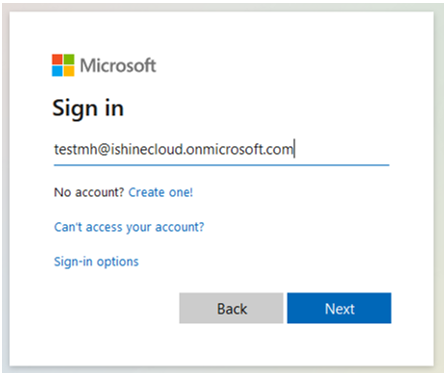Click the green square of Microsoft logo

(69, 59)
